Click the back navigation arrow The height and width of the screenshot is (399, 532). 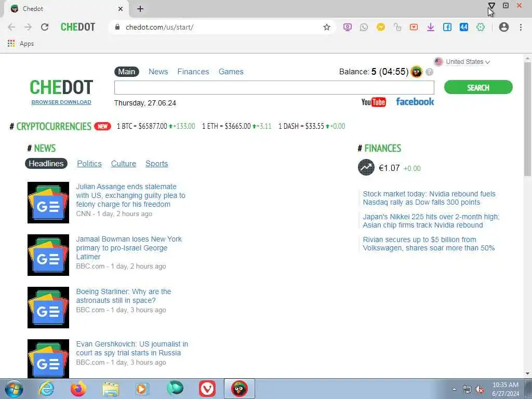coord(11,27)
